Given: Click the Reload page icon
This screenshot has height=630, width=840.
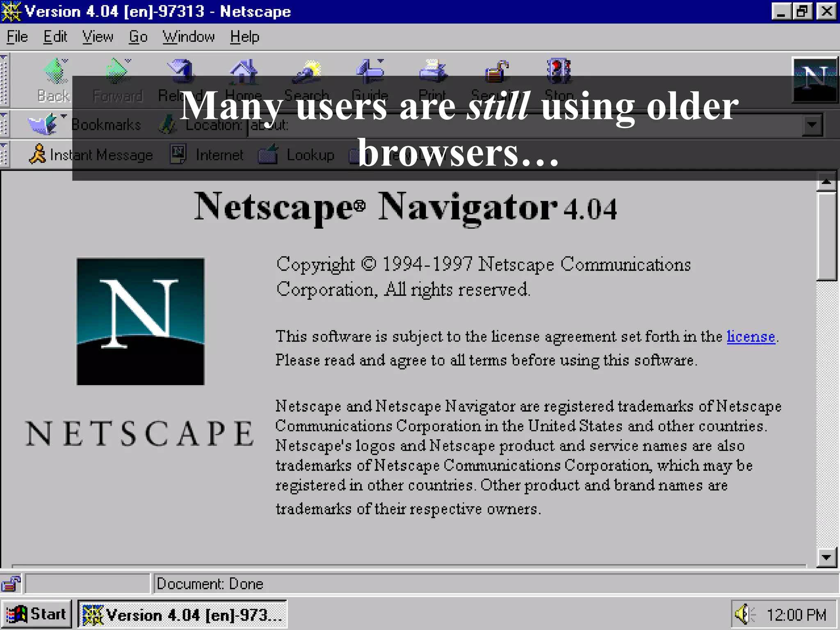Looking at the screenshot, I should (x=180, y=71).
